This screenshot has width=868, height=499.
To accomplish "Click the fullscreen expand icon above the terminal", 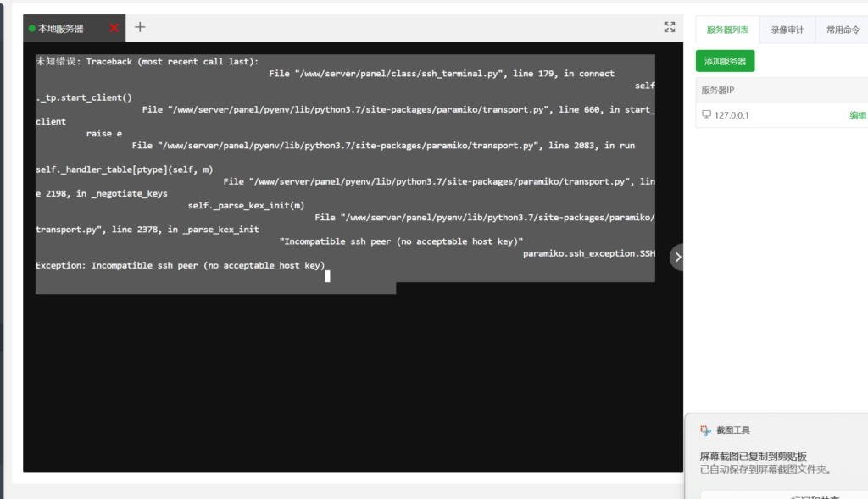I will [669, 26].
